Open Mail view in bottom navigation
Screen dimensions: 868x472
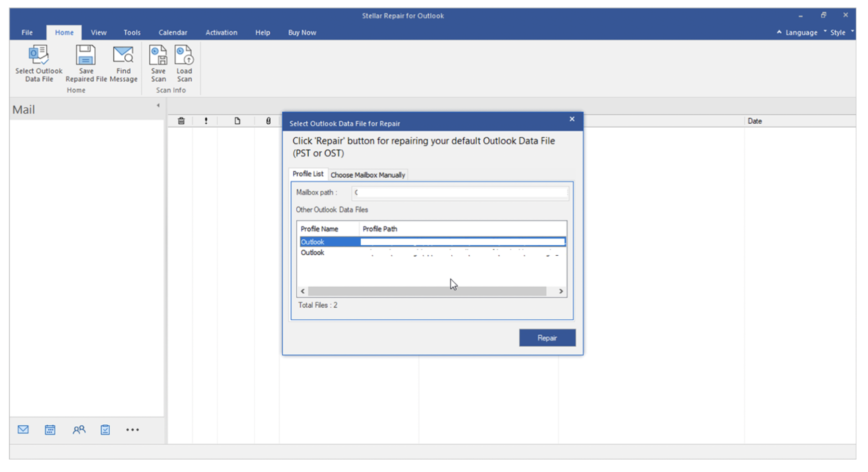[x=23, y=430]
